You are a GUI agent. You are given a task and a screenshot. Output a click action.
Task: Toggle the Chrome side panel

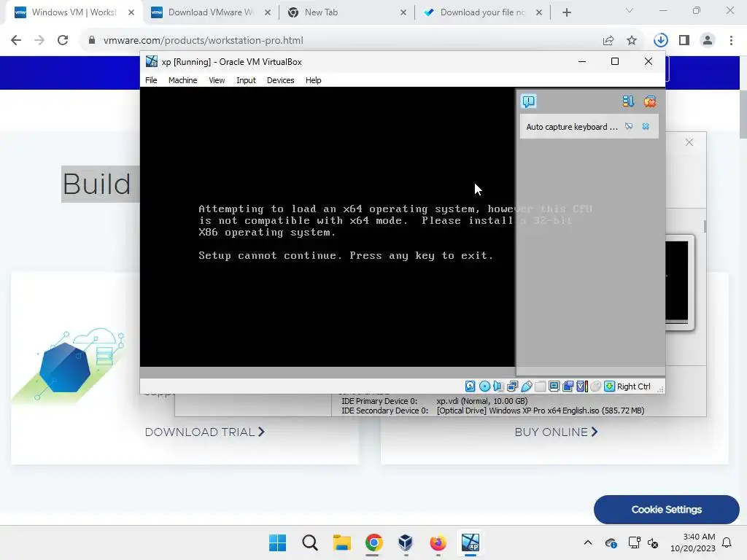[684, 41]
